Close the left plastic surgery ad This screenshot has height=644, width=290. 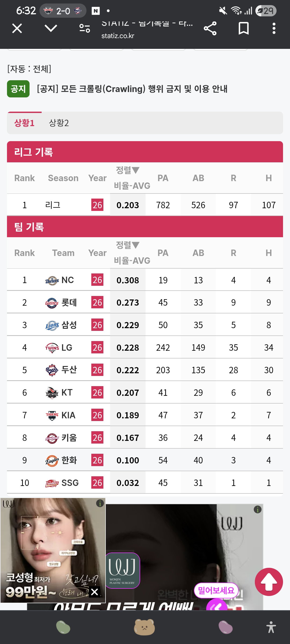95,592
